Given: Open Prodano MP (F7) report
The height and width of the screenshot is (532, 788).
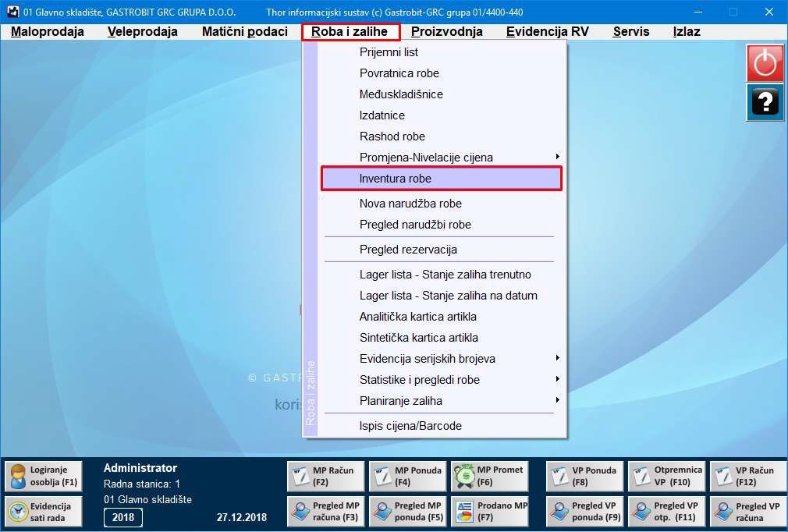Looking at the screenshot, I should (x=489, y=512).
